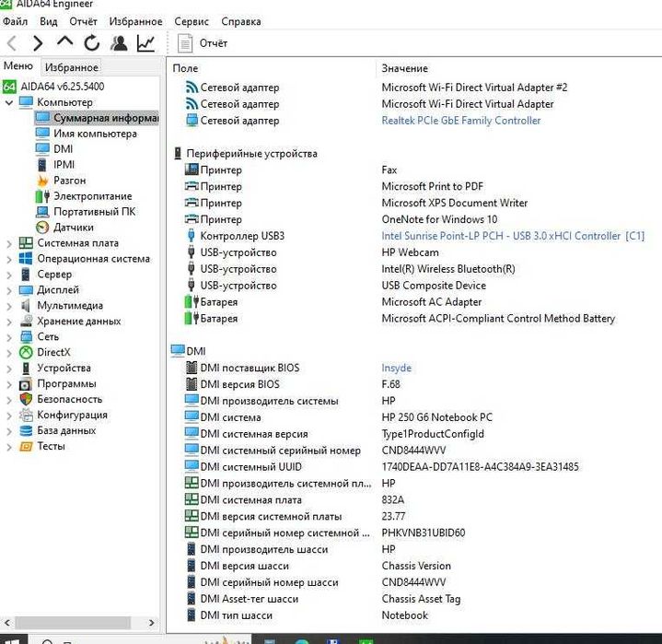Image resolution: width=662 pixels, height=644 pixels.
Task: Click the База данных database icon
Action: (x=26, y=430)
